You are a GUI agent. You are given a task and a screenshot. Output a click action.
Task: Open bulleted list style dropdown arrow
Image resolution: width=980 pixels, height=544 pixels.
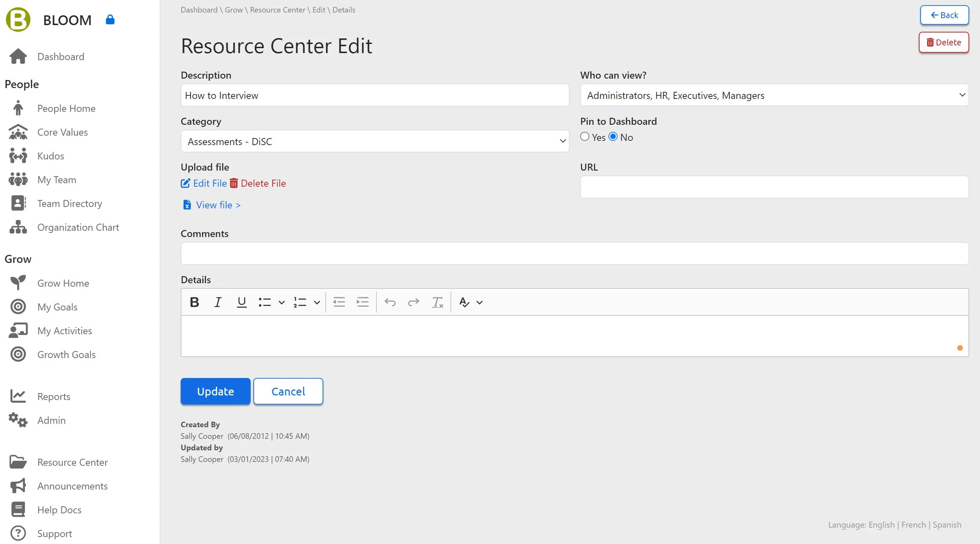tap(281, 302)
